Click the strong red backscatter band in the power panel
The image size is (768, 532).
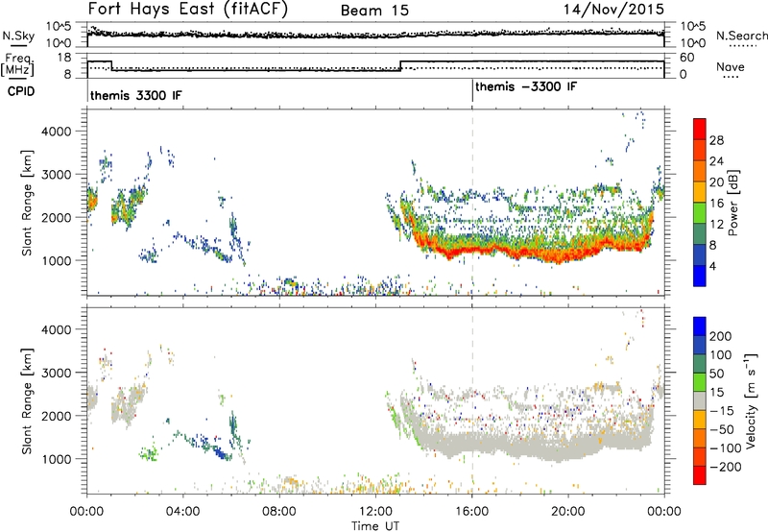click(534, 250)
